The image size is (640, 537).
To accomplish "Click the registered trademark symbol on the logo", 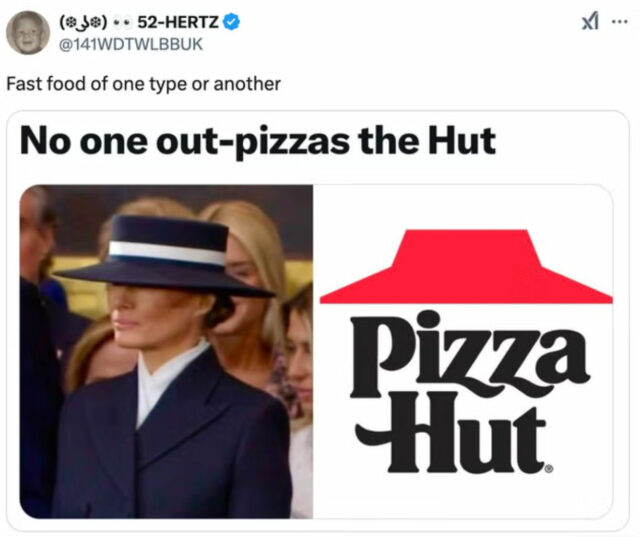I will (549, 469).
